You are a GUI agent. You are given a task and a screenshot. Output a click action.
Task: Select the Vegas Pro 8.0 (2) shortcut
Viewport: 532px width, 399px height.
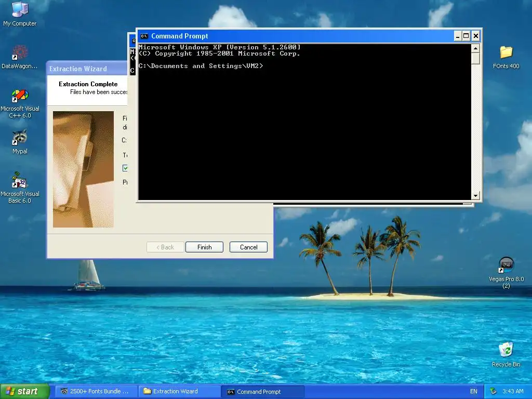click(506, 272)
